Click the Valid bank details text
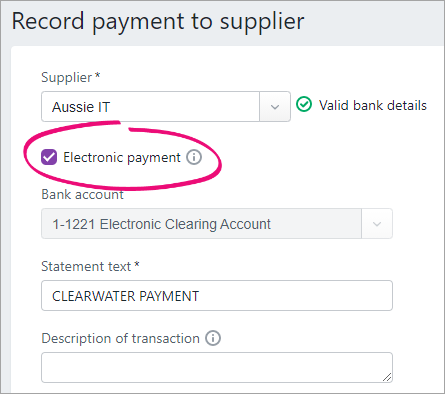The width and height of the screenshot is (445, 394). (373, 105)
